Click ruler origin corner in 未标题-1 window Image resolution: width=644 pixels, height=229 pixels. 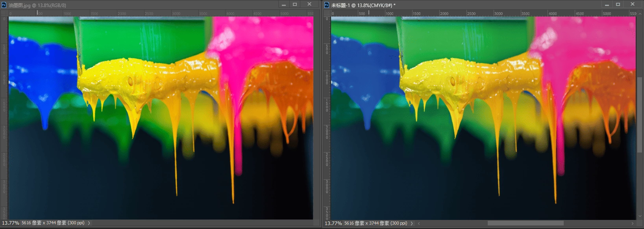[327, 13]
